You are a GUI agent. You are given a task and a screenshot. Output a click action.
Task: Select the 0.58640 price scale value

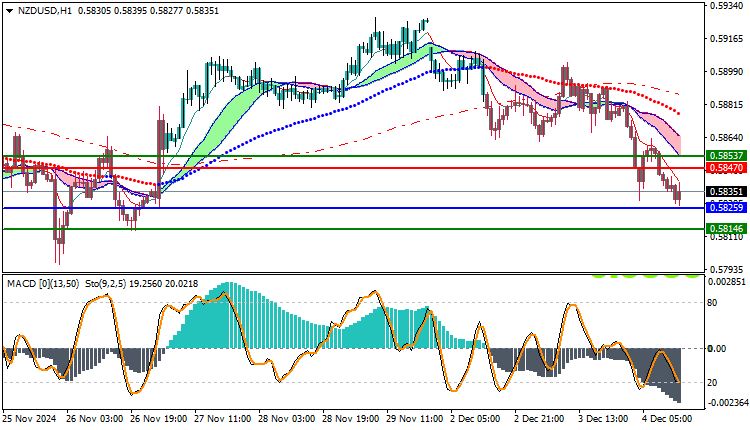pyautogui.click(x=727, y=138)
